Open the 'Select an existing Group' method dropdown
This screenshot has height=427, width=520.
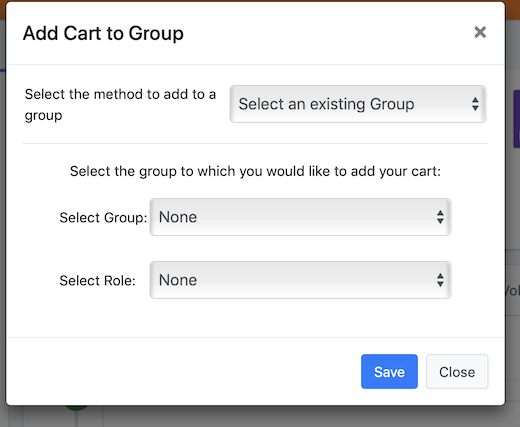pos(358,104)
